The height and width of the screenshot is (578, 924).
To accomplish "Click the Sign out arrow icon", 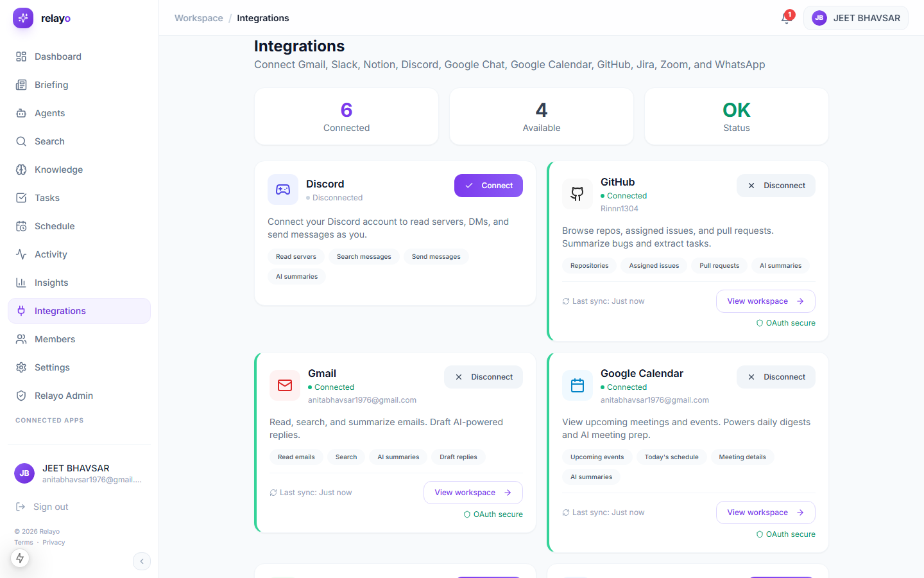I will click(x=21, y=507).
